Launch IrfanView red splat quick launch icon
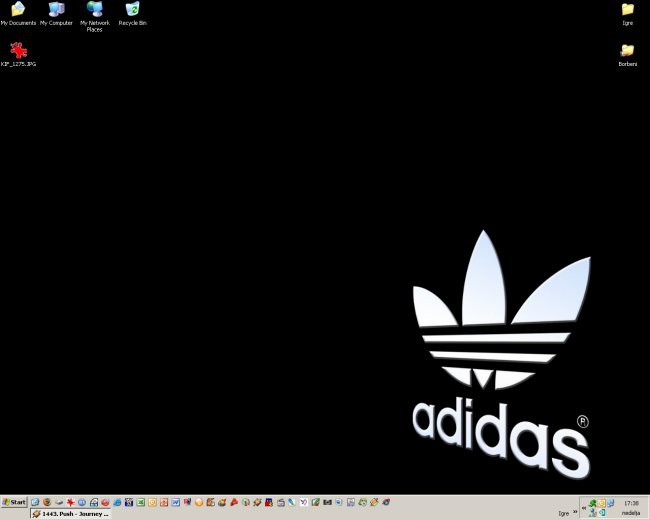This screenshot has height=520, width=650. point(70,502)
